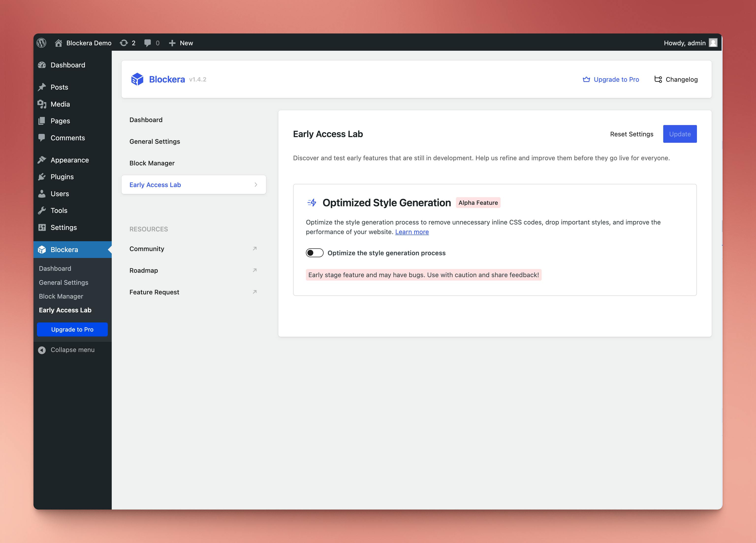The height and width of the screenshot is (543, 756).
Task: Enable Optimize the style generation process toggle
Action: [x=315, y=253]
